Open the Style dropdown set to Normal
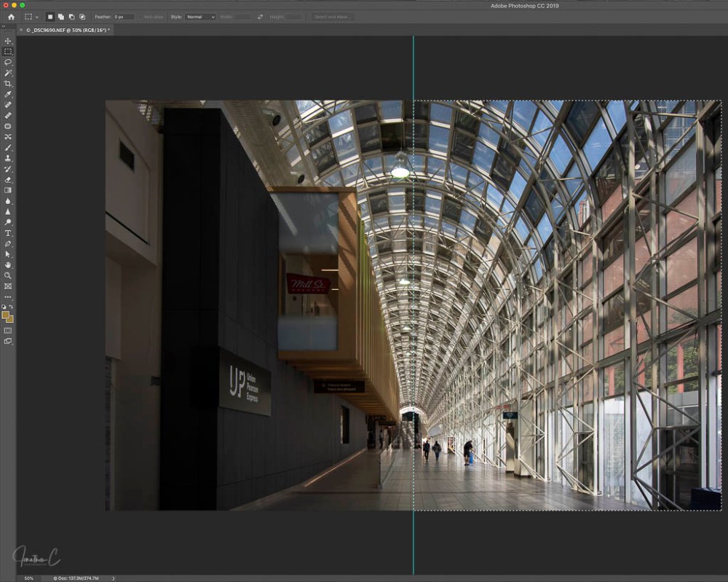Screen dimensions: 728x582 coord(200,17)
